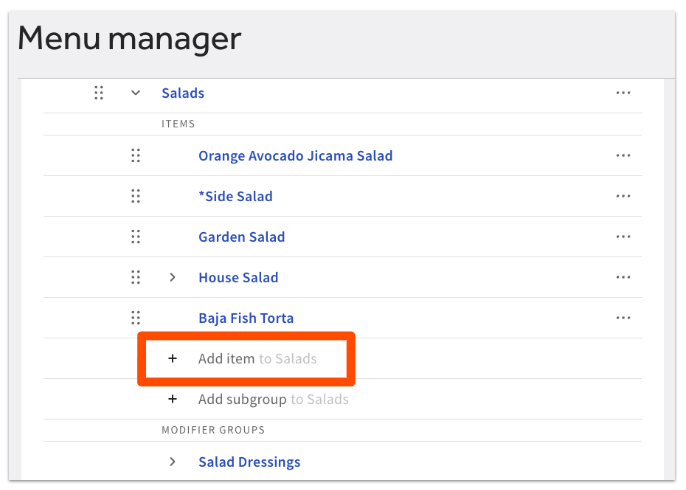
Task: Open more options for Salads group
Action: tap(623, 93)
